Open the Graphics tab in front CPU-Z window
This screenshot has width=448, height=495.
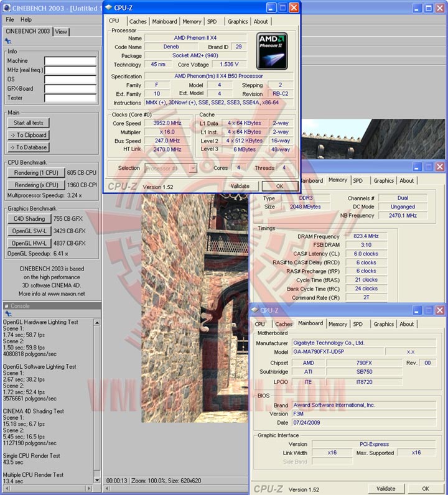coord(238,22)
